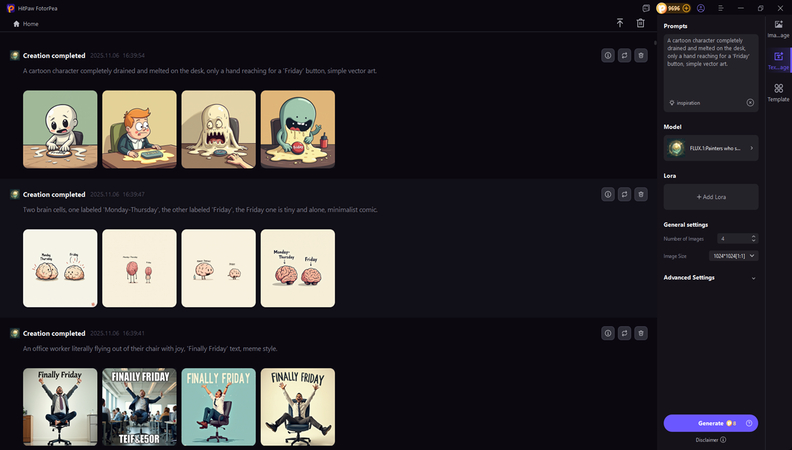
Task: Open the FLUX.1 model selector
Action: (711, 148)
